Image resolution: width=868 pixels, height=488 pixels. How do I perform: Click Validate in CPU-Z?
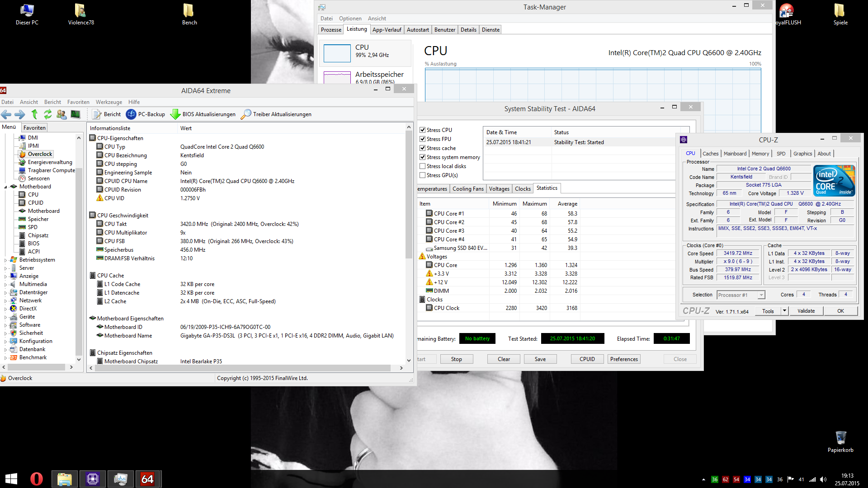[806, 311]
